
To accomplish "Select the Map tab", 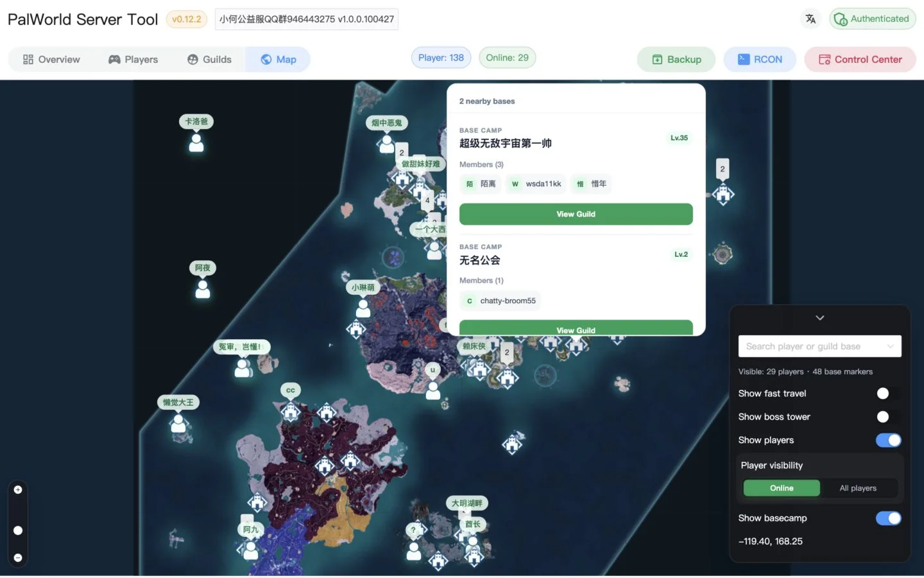I will coord(278,60).
